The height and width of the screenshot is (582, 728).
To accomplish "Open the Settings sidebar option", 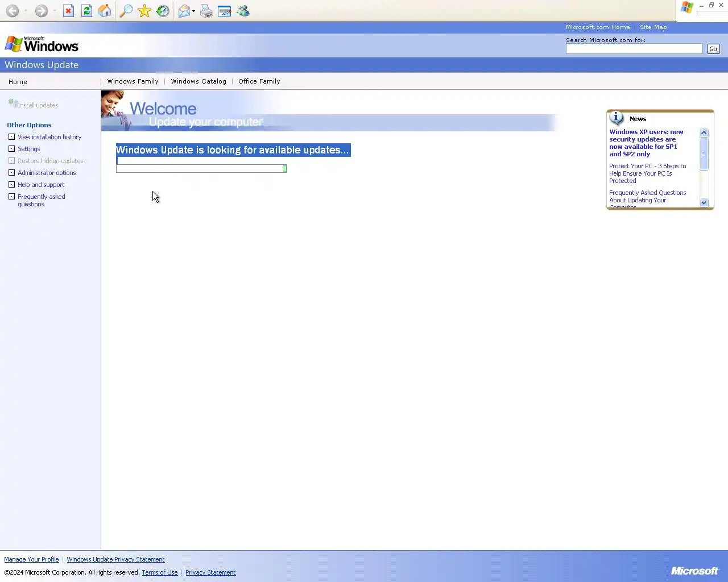I will point(29,149).
